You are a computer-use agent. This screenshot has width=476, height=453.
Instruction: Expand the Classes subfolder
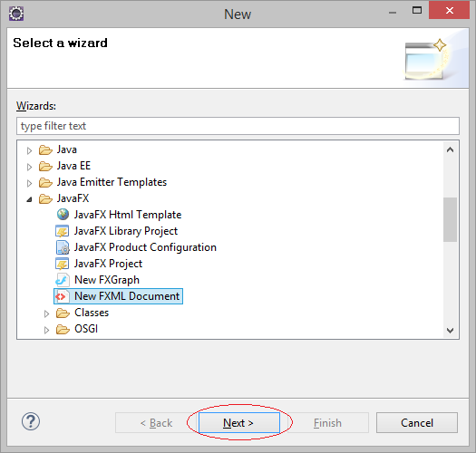[46, 313]
